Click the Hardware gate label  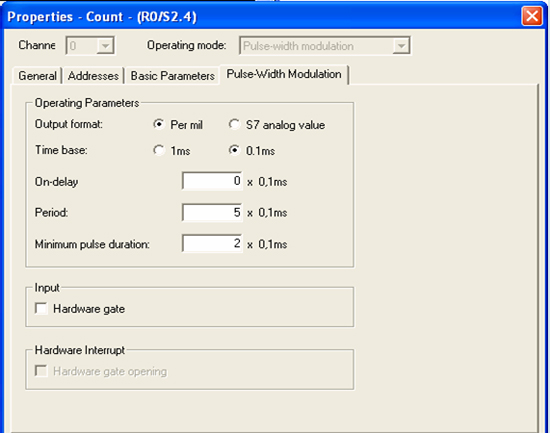click(89, 309)
